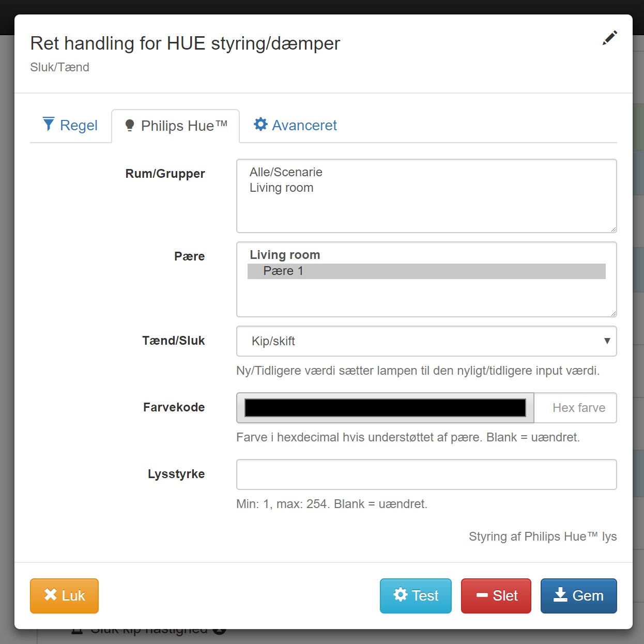Delete with the Slet button

(496, 596)
